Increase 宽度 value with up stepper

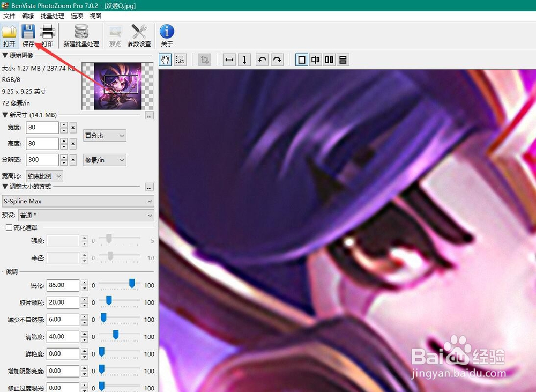click(x=64, y=125)
